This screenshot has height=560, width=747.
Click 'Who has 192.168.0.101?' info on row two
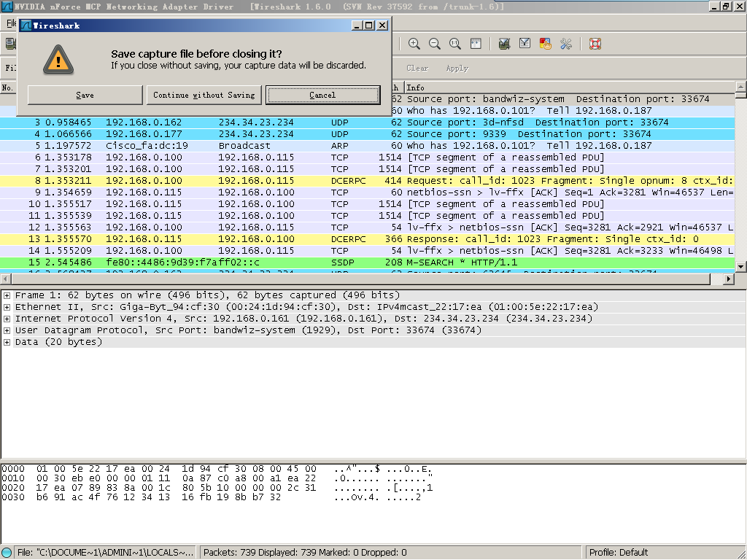coord(471,111)
